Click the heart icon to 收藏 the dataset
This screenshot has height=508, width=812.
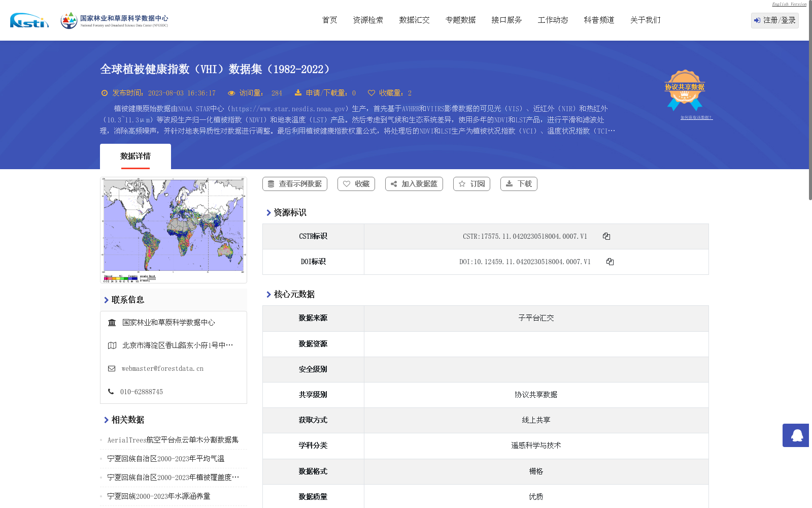point(347,184)
